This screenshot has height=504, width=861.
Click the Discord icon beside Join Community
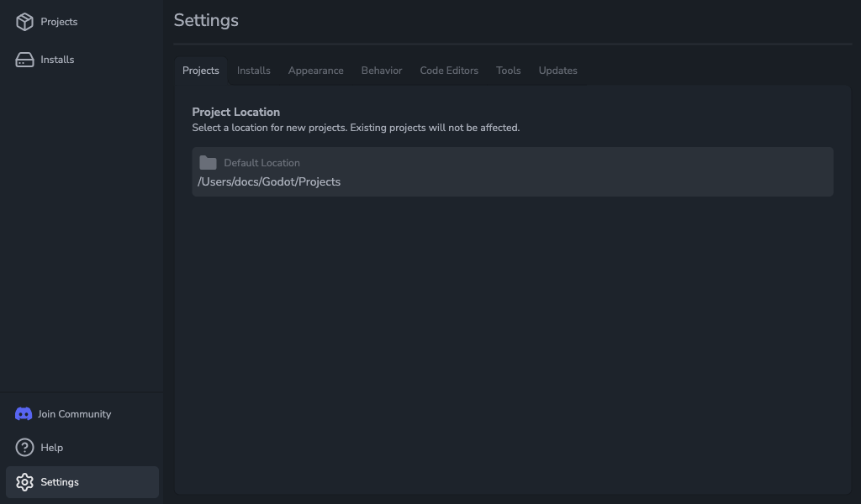tap(24, 414)
